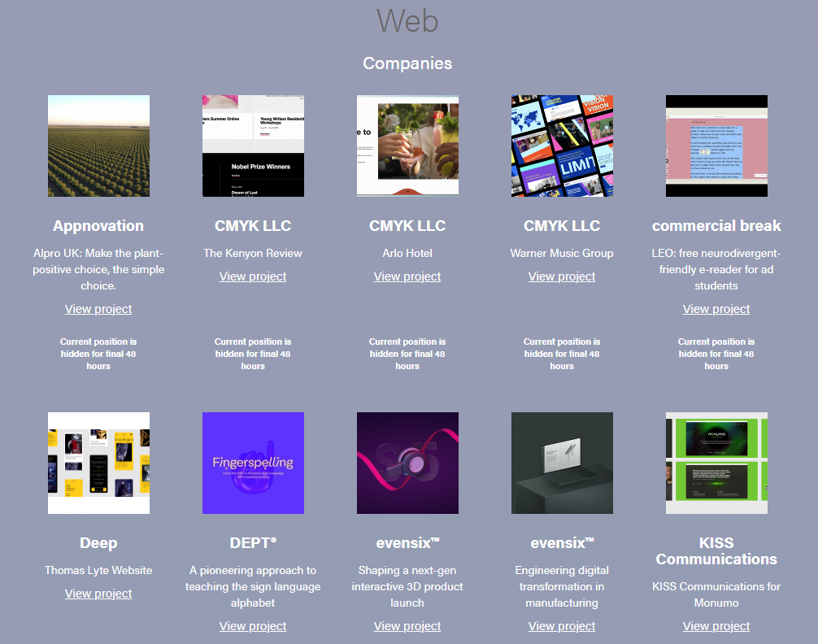Open the evensix manufacturing thumbnail
The image size is (818, 644).
tap(562, 463)
